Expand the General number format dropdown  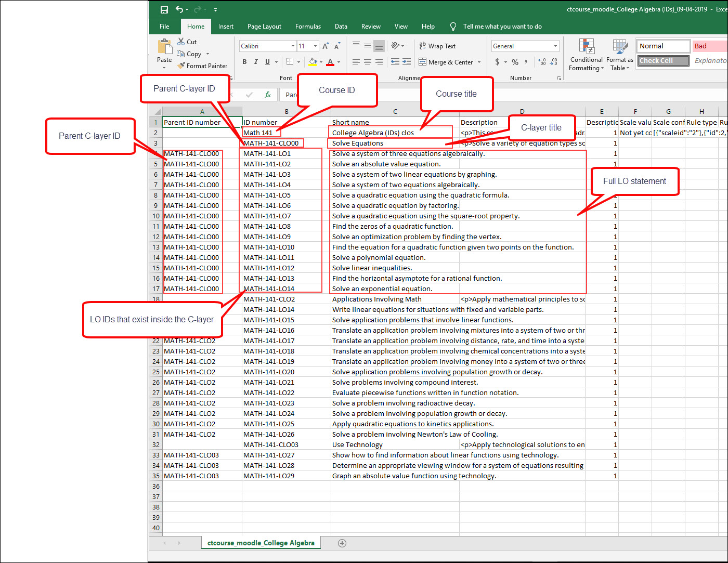click(555, 46)
